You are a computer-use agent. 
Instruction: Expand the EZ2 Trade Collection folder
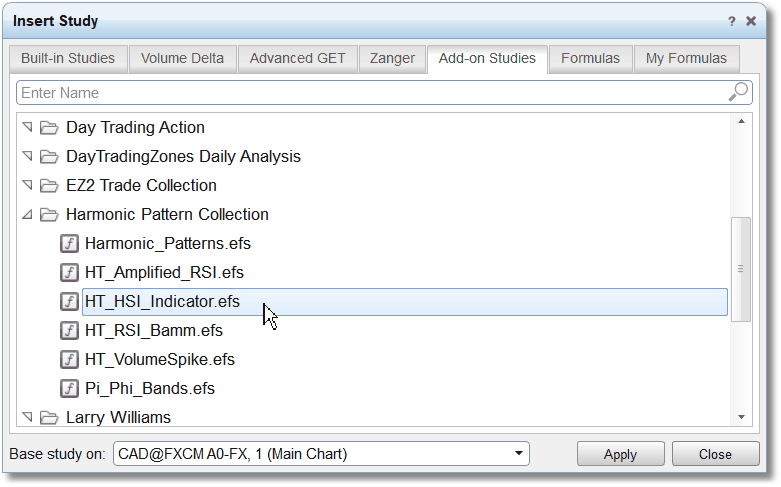(x=27, y=185)
